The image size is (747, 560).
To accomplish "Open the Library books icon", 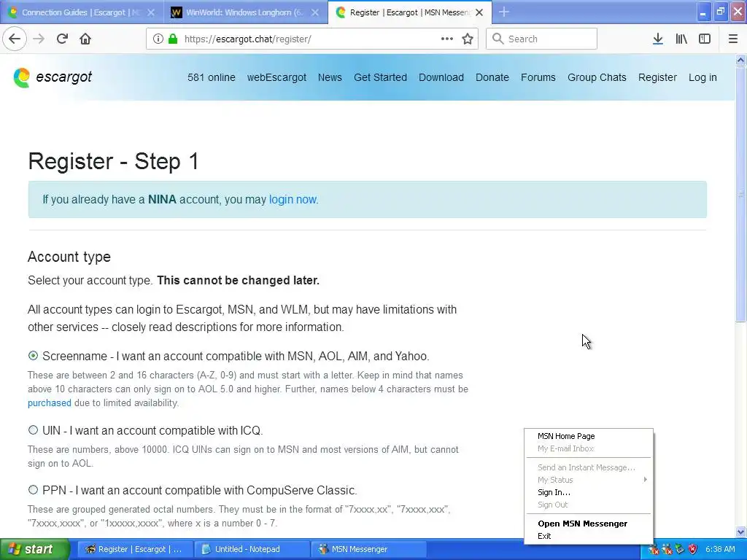I will (681, 39).
